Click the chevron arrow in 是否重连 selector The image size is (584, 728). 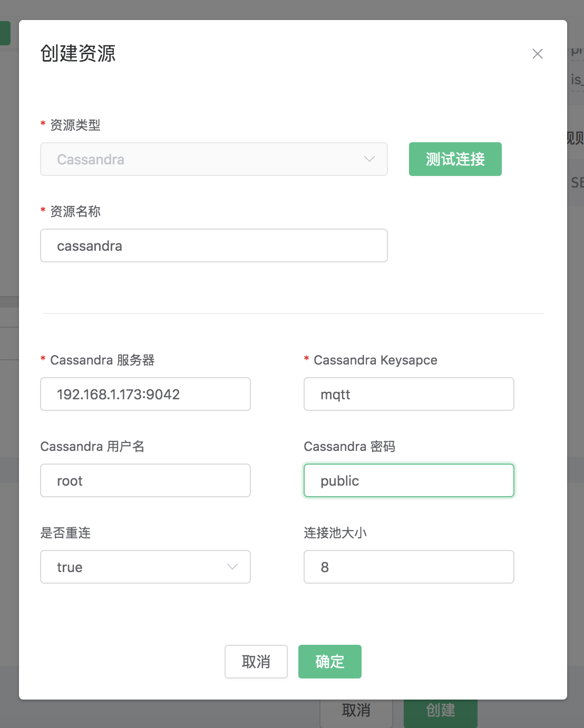click(232, 567)
